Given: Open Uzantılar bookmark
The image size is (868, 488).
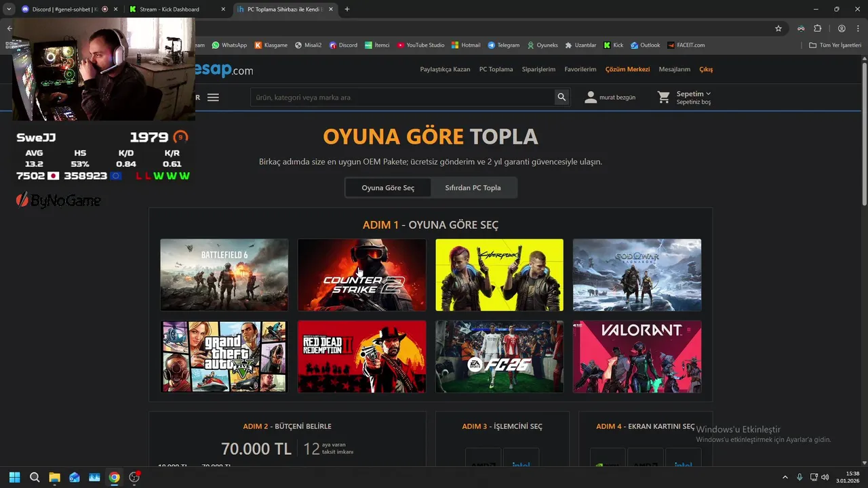Looking at the screenshot, I should (x=580, y=45).
